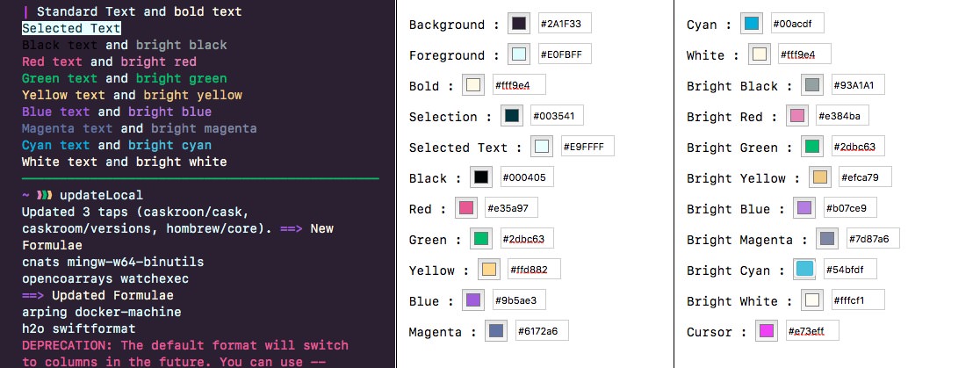Click the Bright White hex field #fffcf1
This screenshot has width=980, height=368.
coord(857,300)
